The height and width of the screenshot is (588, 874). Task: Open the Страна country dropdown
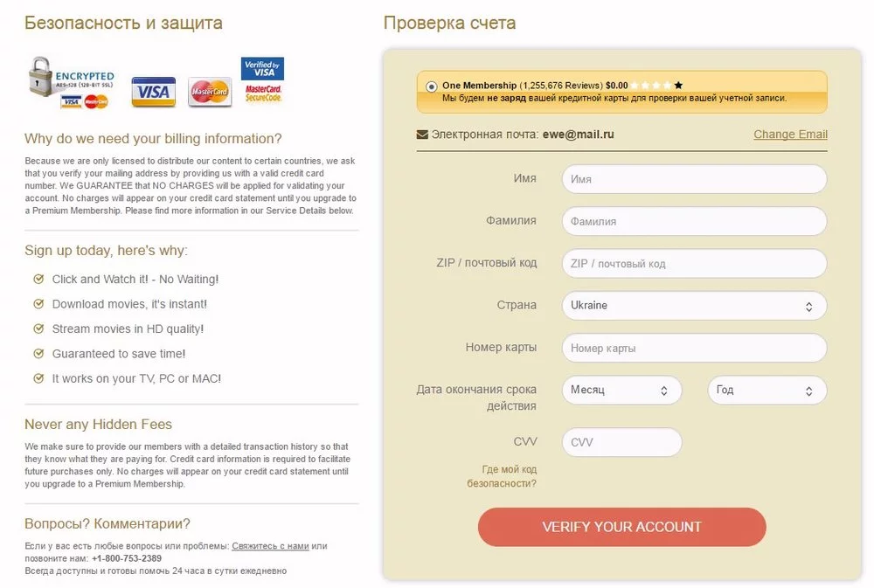694,306
